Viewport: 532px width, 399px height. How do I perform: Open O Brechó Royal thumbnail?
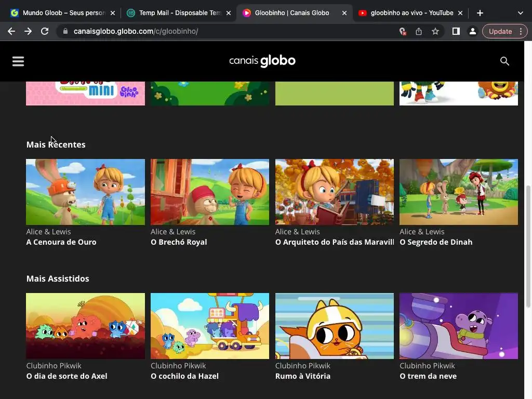(210, 192)
